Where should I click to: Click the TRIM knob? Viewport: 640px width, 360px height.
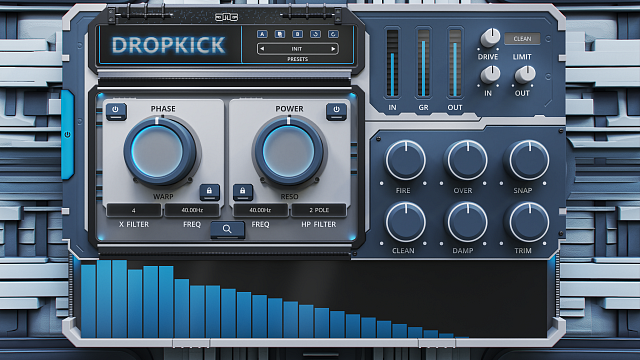(x=528, y=222)
